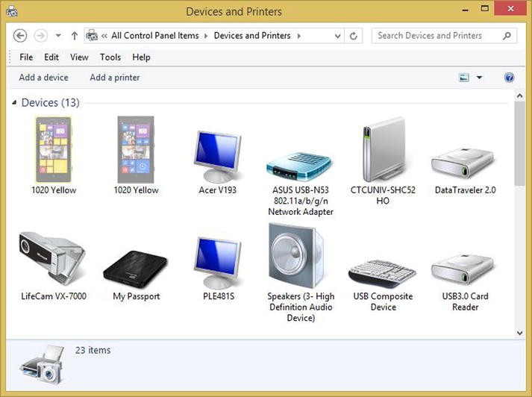The height and width of the screenshot is (397, 532).
Task: Minimize the Devices and Printers window
Action: [x=466, y=10]
